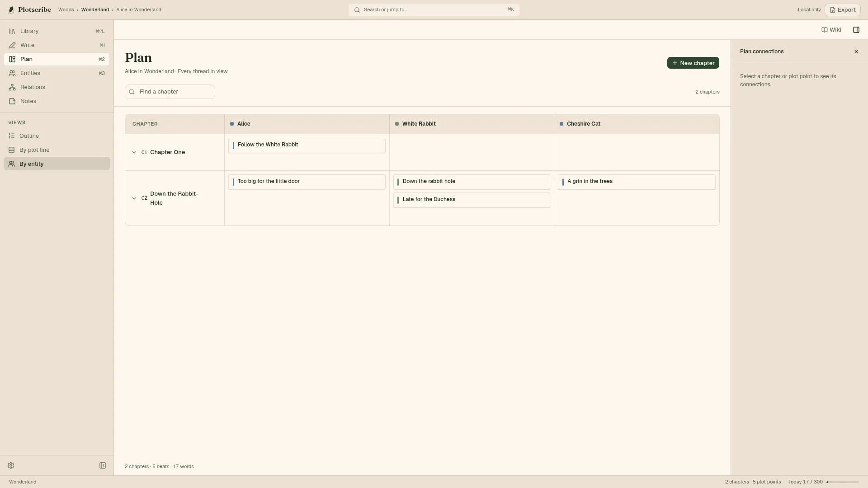Close the Plan connections panel
Viewport: 868px width, 488px height.
click(x=856, y=52)
